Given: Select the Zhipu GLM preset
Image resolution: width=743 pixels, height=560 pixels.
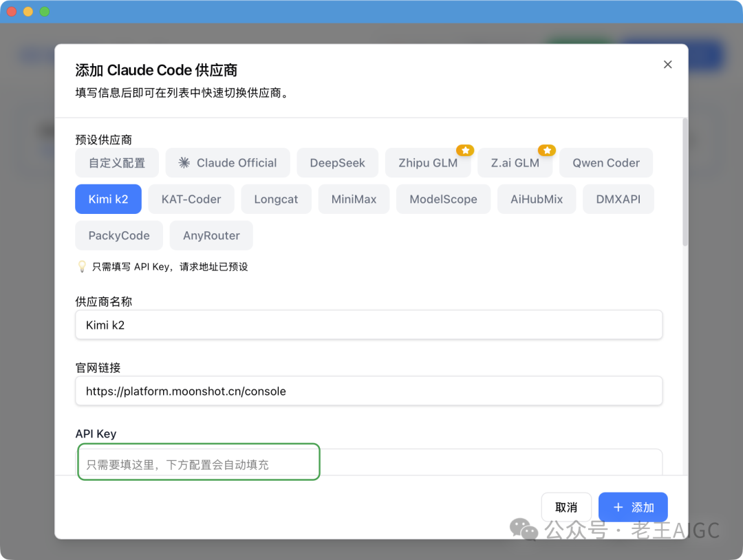Looking at the screenshot, I should coord(428,163).
